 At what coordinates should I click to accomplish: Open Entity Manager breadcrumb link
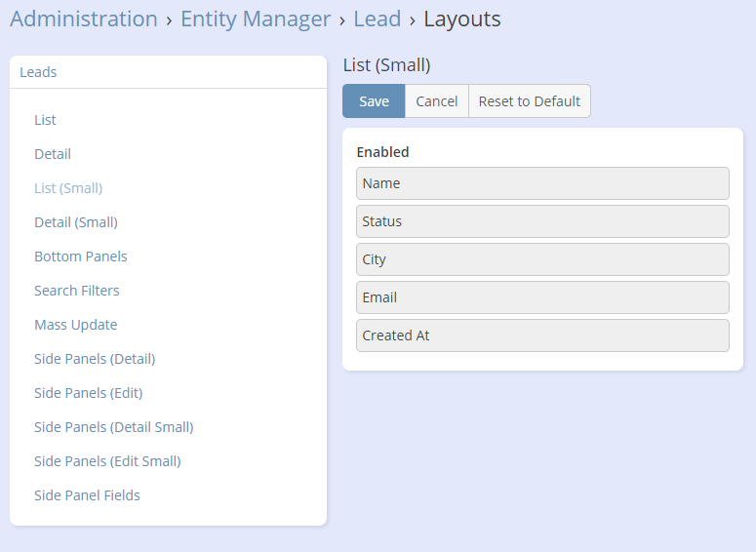256,19
